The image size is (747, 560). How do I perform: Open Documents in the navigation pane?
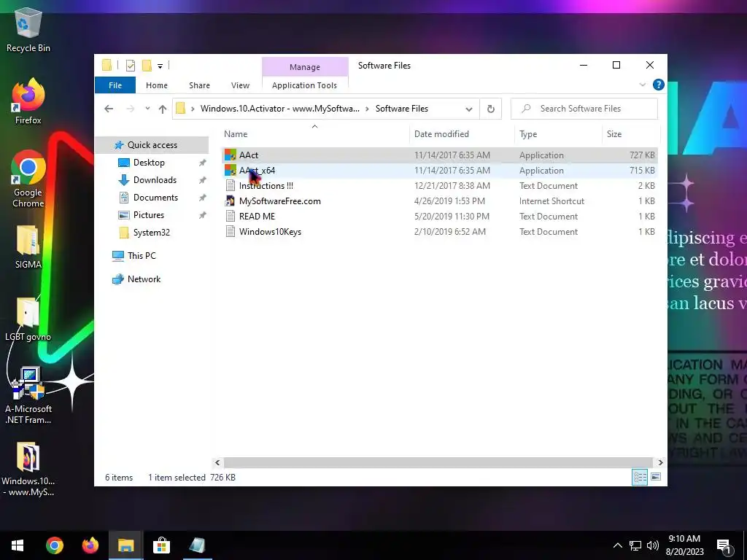[x=155, y=198]
